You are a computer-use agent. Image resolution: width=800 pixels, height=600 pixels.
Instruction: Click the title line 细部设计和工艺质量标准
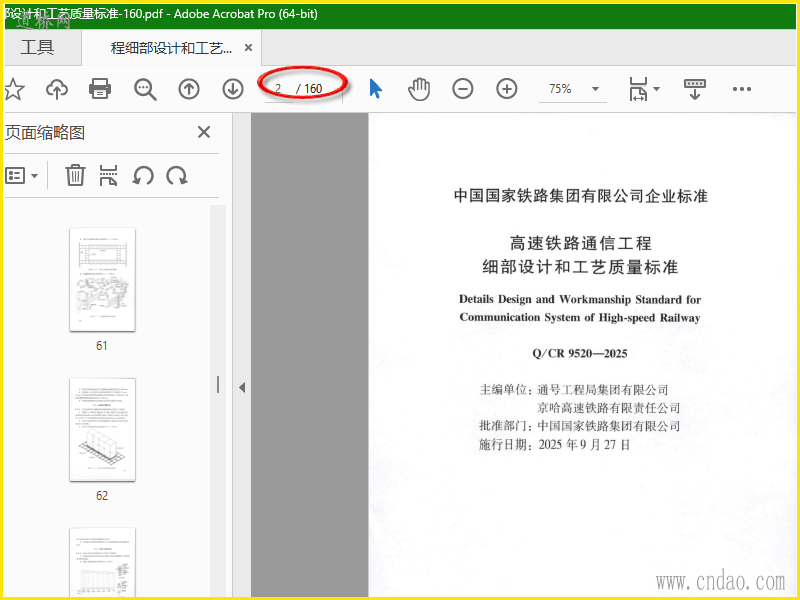581,267
